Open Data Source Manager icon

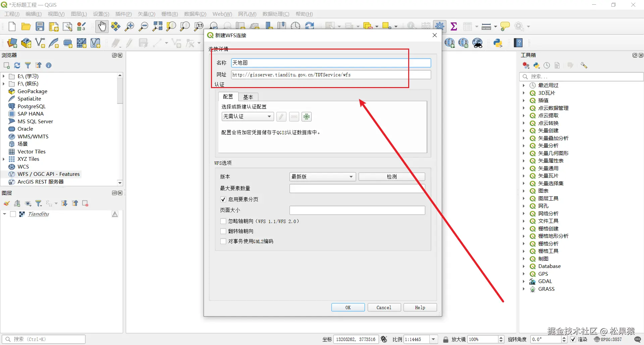tap(12, 43)
